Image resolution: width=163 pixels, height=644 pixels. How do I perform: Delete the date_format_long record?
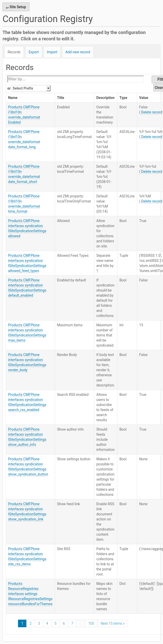pos(151,137)
